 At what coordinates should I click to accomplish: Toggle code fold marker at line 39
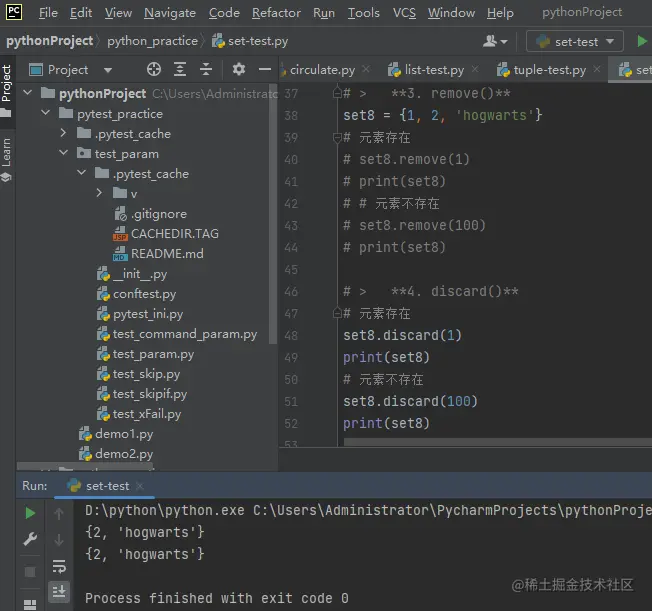(337, 137)
